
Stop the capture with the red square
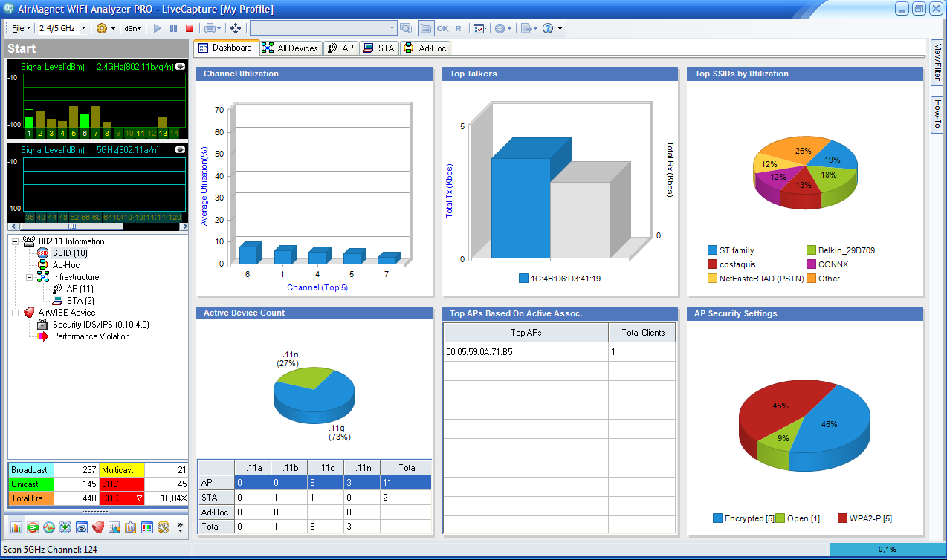190,28
